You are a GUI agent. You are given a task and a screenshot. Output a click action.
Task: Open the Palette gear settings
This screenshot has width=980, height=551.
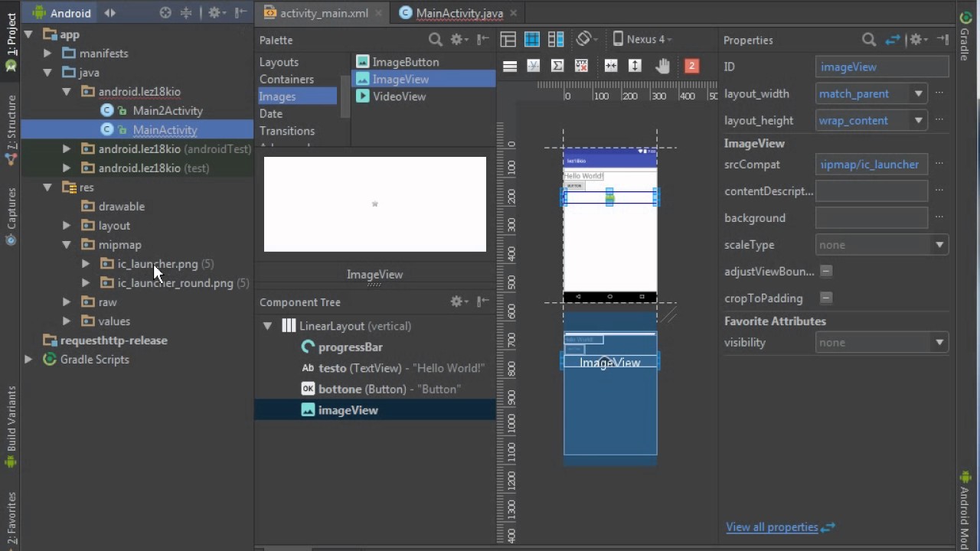(459, 40)
